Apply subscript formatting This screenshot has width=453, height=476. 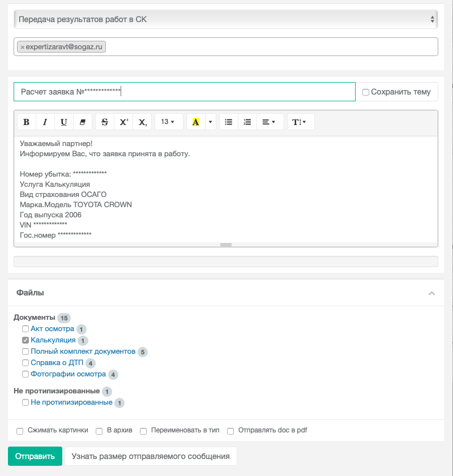point(142,122)
